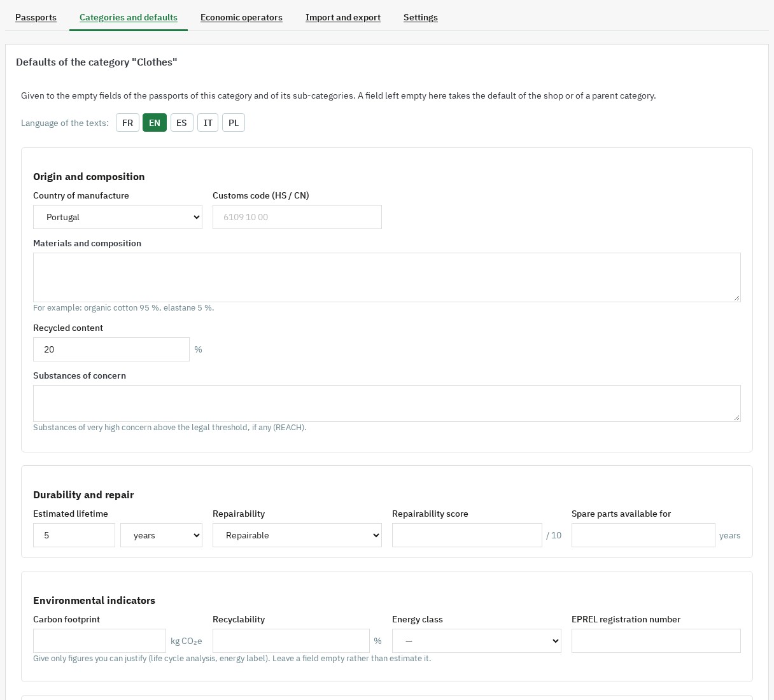774x700 pixels.
Task: Click the 'Give only figures you can justify' note
Action: click(232, 658)
